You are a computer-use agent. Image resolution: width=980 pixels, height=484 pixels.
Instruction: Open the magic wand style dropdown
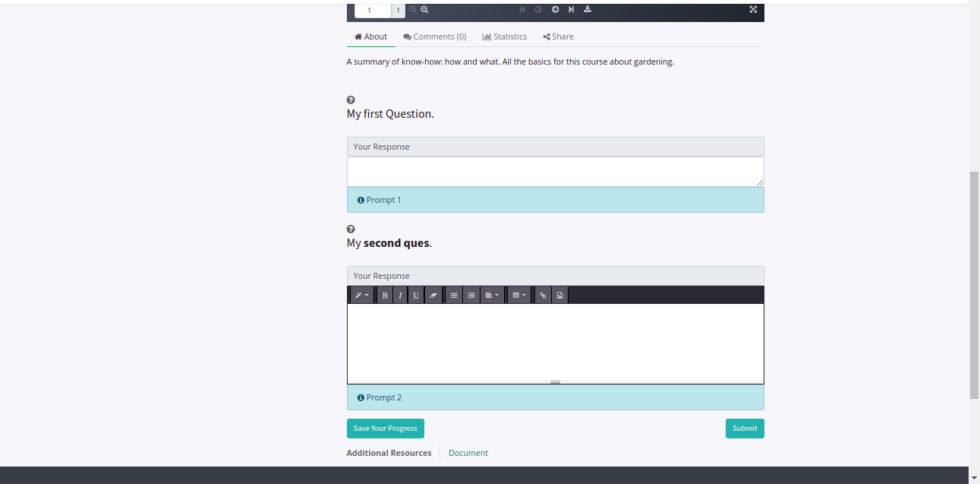point(361,296)
